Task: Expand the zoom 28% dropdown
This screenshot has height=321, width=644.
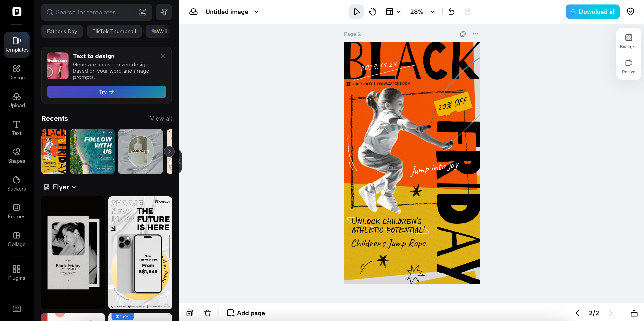Action: tap(432, 12)
